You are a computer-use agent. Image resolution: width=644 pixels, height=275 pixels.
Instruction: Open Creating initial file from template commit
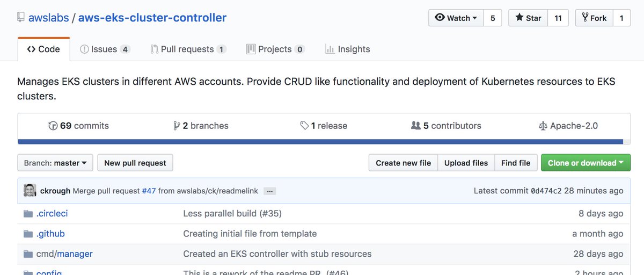click(x=250, y=234)
